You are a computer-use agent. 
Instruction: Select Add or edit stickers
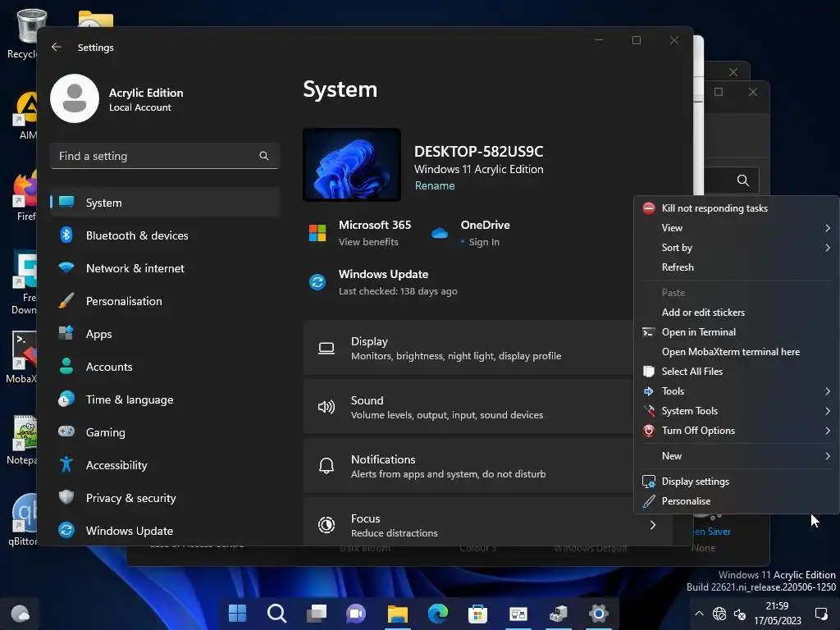pos(736,313)
